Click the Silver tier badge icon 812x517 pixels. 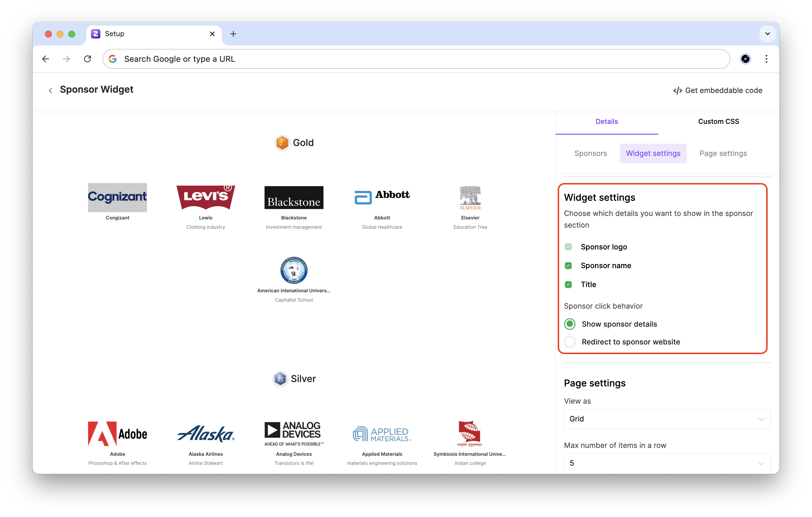point(280,379)
